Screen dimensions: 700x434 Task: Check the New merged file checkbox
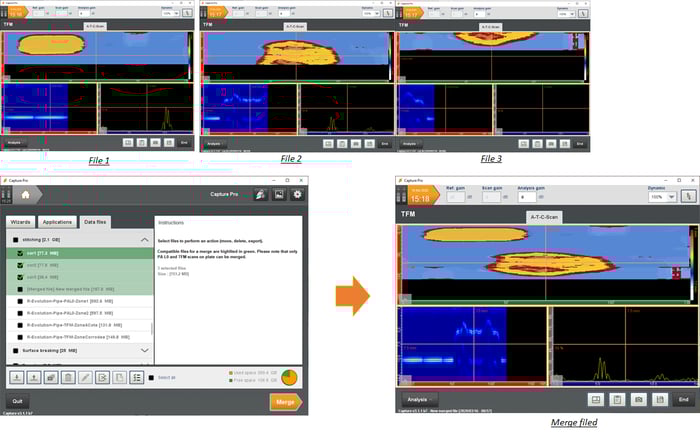coord(20,289)
